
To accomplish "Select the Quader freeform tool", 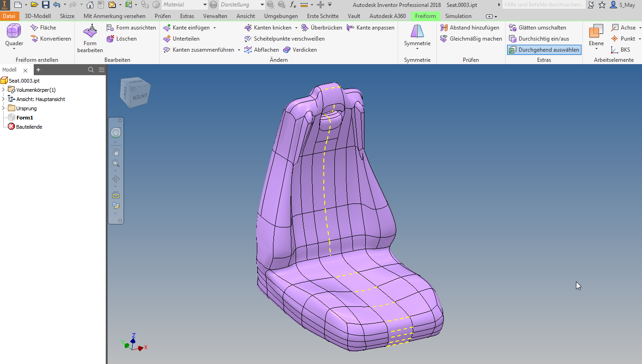I will 13,35.
